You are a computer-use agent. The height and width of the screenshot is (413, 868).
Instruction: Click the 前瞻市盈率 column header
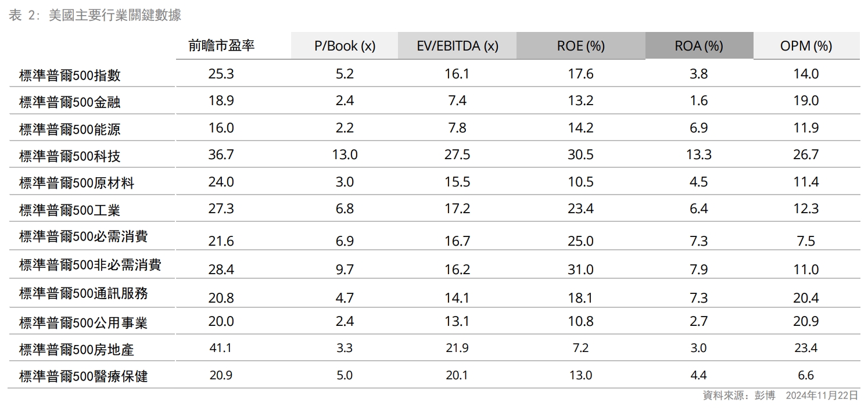coord(221,46)
